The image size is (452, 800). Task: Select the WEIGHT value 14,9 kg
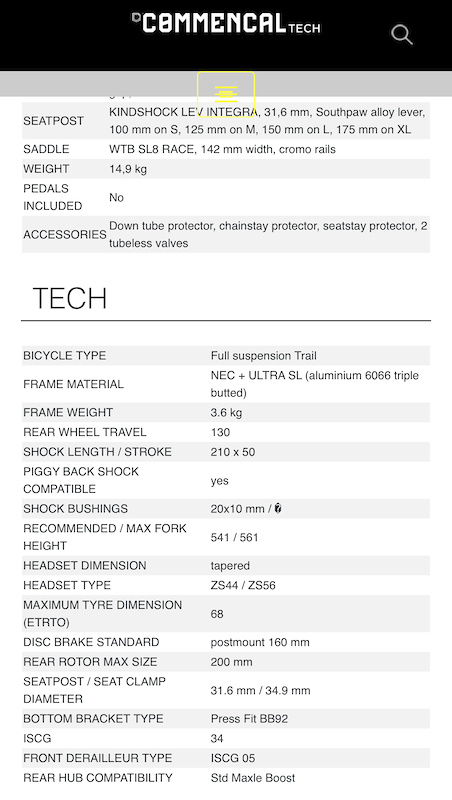tap(128, 169)
